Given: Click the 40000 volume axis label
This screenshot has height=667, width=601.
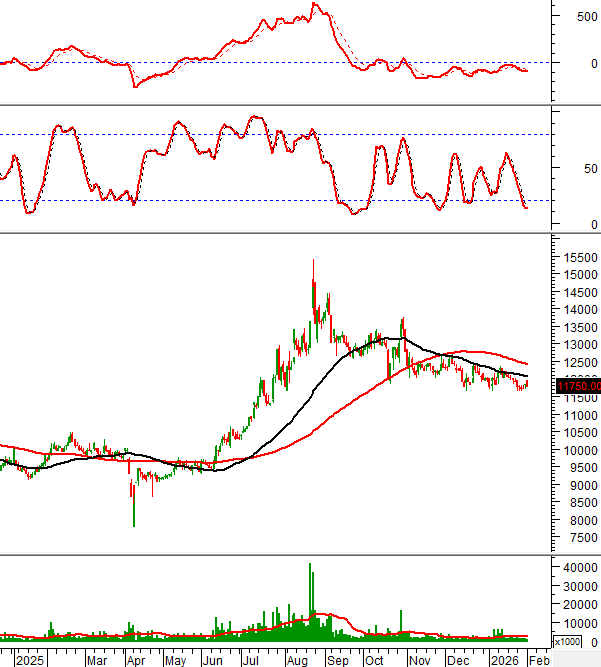Looking at the screenshot, I should (577, 568).
